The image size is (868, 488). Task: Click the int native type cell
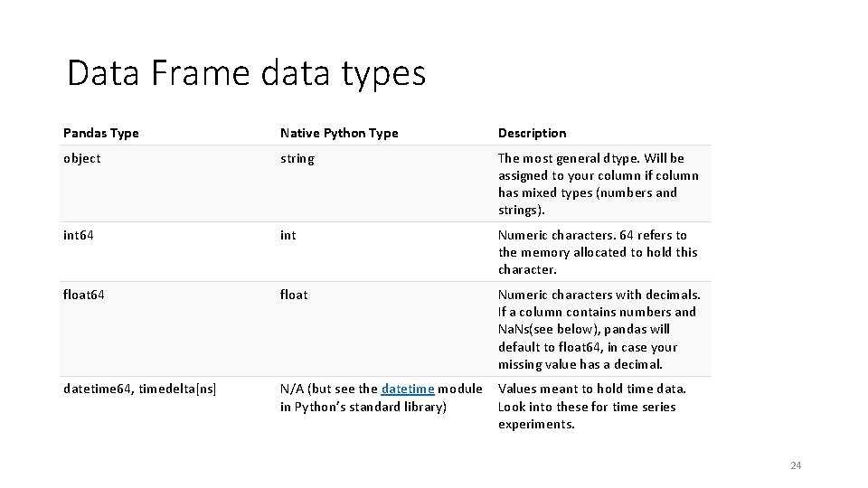pos(288,235)
